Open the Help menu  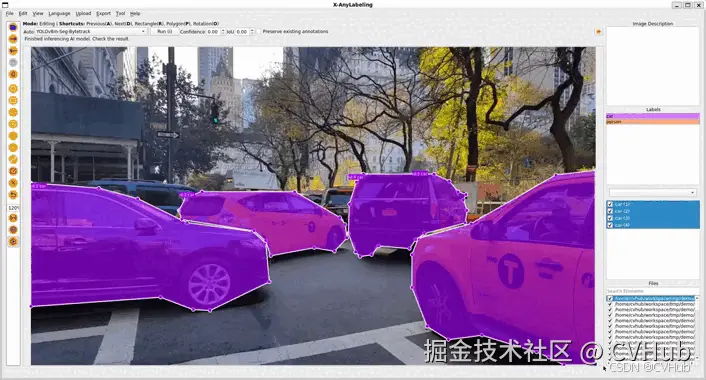click(135, 14)
